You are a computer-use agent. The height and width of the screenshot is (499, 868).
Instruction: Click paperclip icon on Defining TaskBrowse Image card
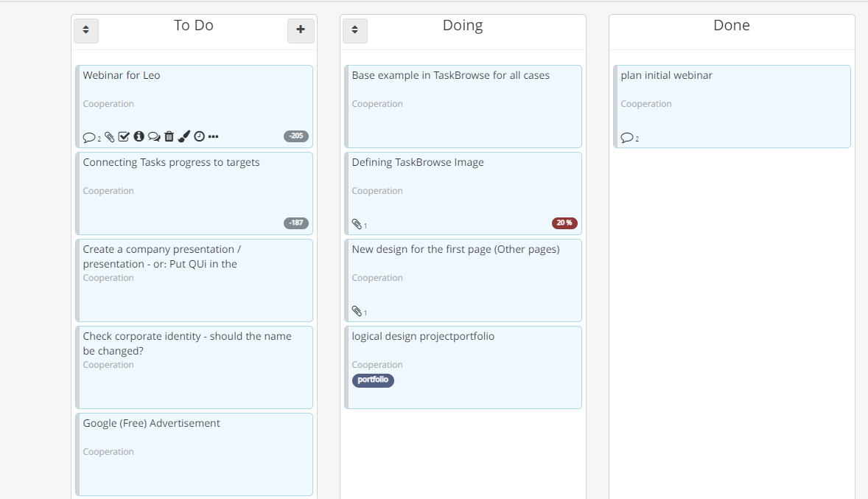pos(356,224)
